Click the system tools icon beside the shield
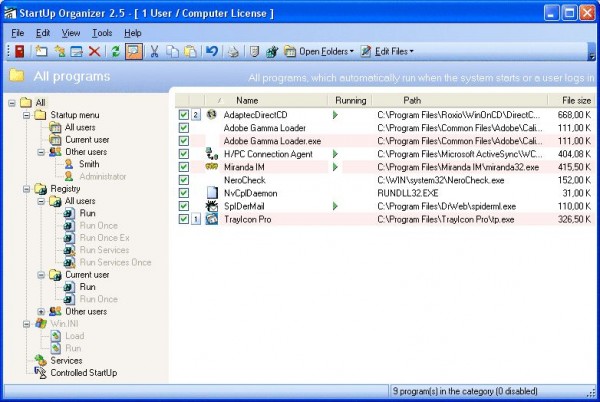Screen dimensions: 600x402 [x=272, y=51]
